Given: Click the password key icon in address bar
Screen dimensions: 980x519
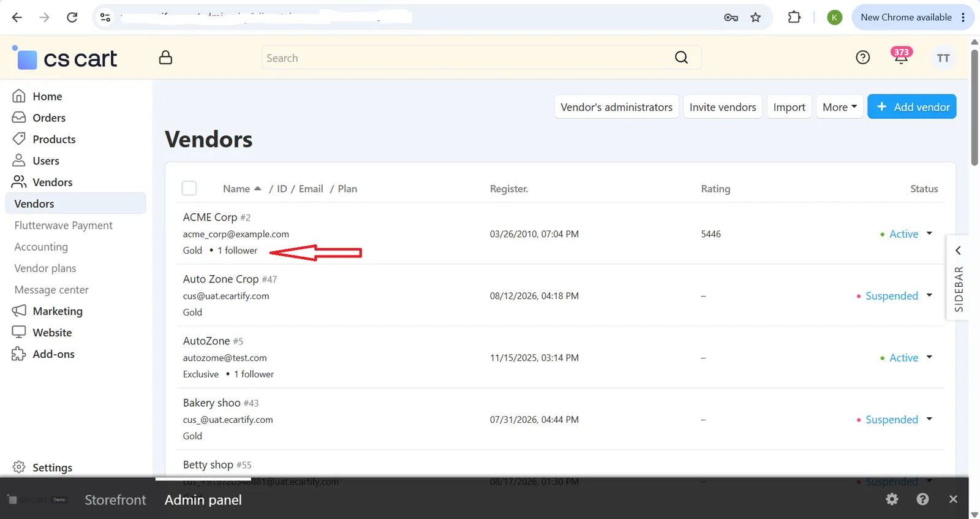Looking at the screenshot, I should click(731, 18).
